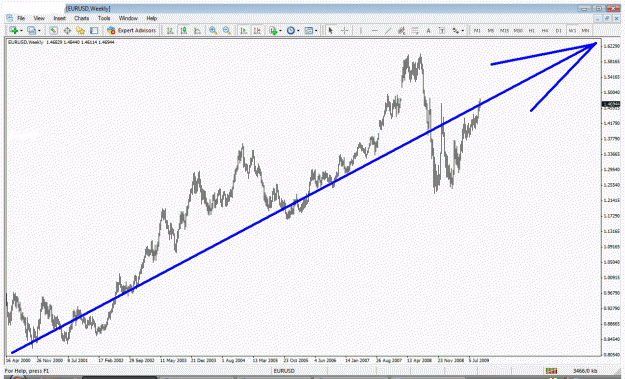Select the horizontal line drawing tool
Viewport: 625px width, 379px height.
(374, 30)
